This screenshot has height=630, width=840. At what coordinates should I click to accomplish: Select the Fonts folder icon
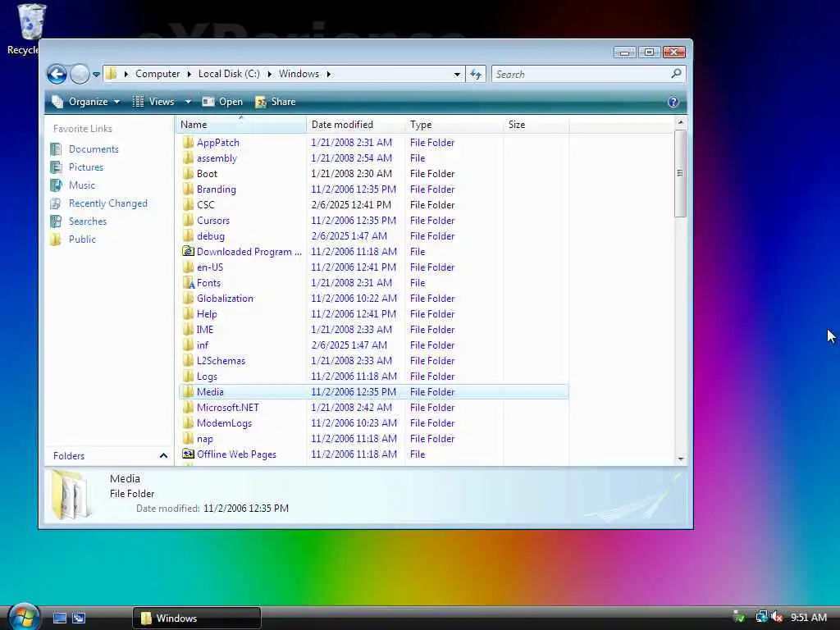point(188,282)
